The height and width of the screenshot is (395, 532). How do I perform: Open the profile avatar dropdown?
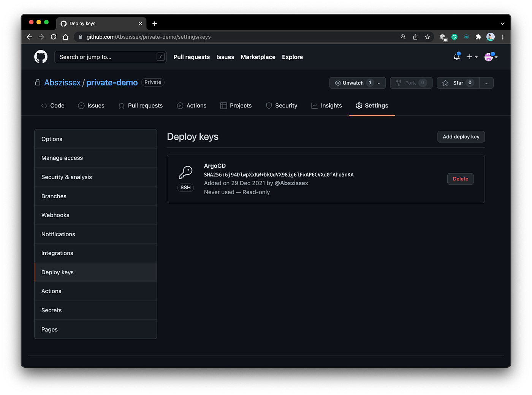[489, 57]
